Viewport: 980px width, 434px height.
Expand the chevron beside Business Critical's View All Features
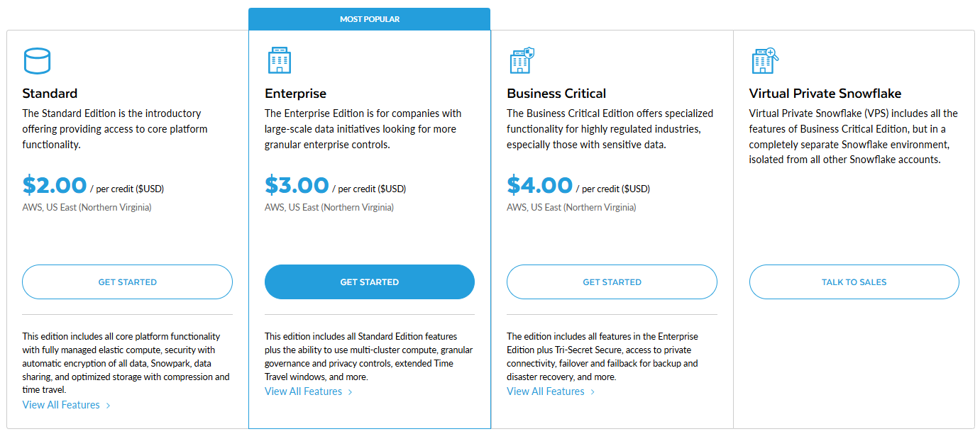[593, 391]
